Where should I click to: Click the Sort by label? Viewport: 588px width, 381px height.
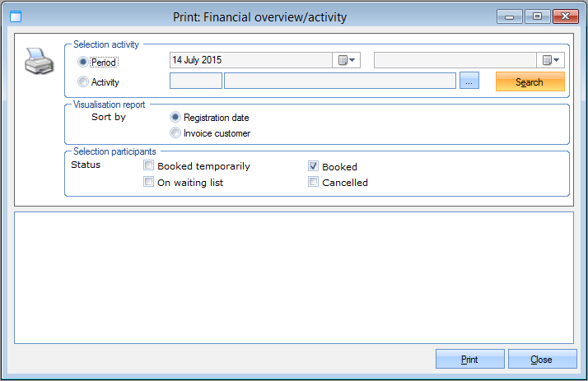[109, 117]
